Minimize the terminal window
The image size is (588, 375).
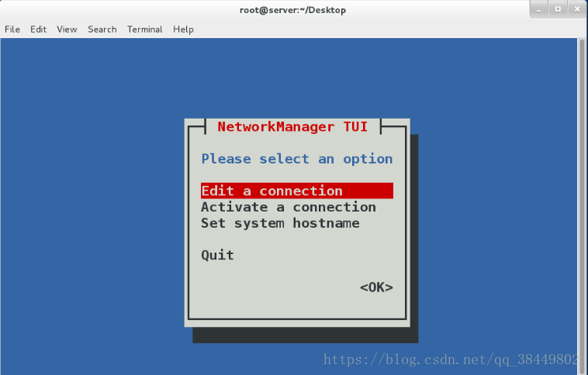coord(539,9)
